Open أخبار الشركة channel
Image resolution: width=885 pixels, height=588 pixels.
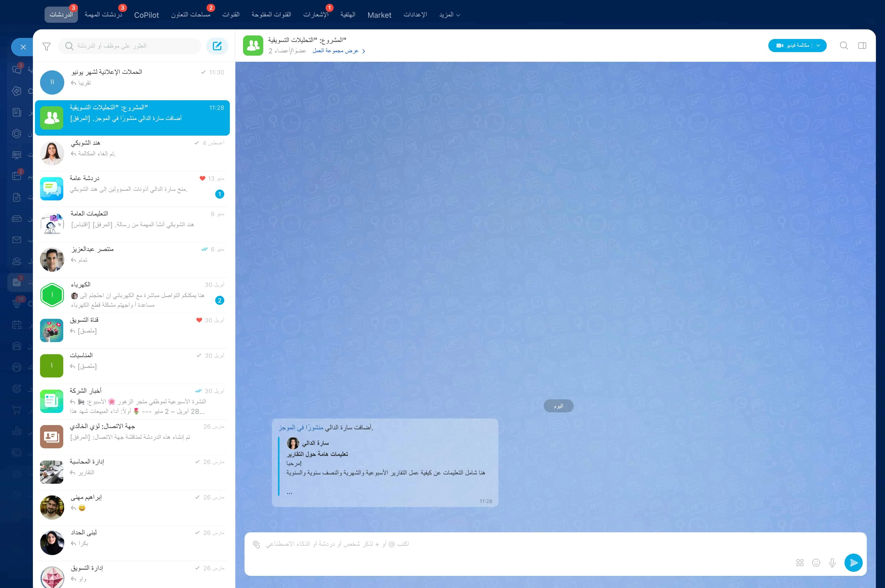pyautogui.click(x=132, y=401)
